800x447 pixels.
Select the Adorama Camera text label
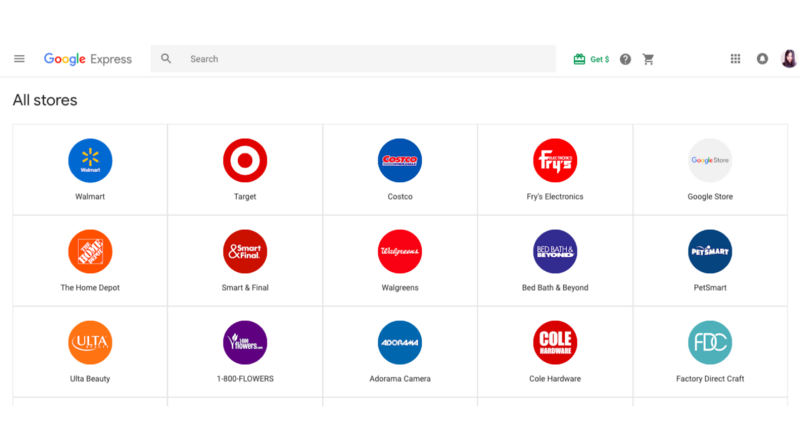[x=400, y=379]
